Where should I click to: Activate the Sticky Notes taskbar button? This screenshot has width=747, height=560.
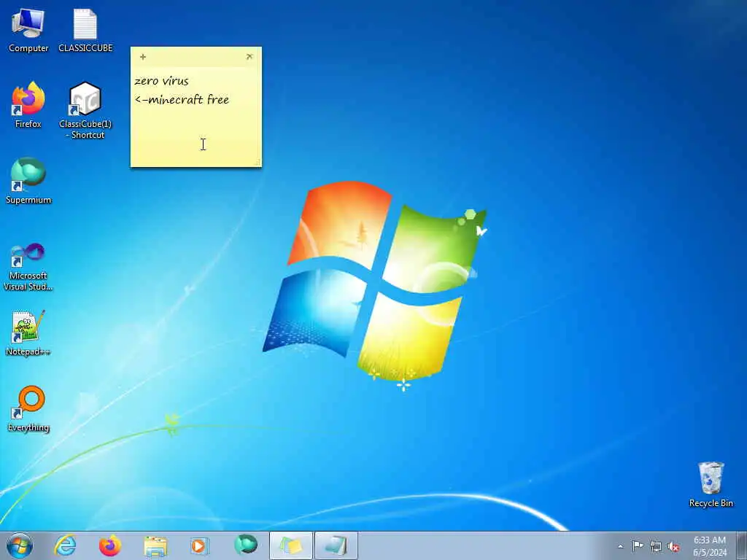click(291, 545)
